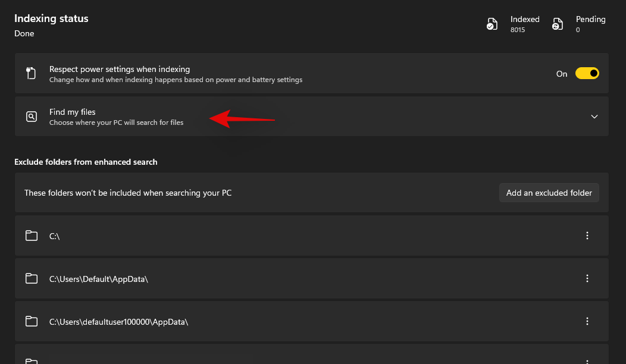This screenshot has width=626, height=364.
Task: Click the Find my files title
Action: pos(73,112)
